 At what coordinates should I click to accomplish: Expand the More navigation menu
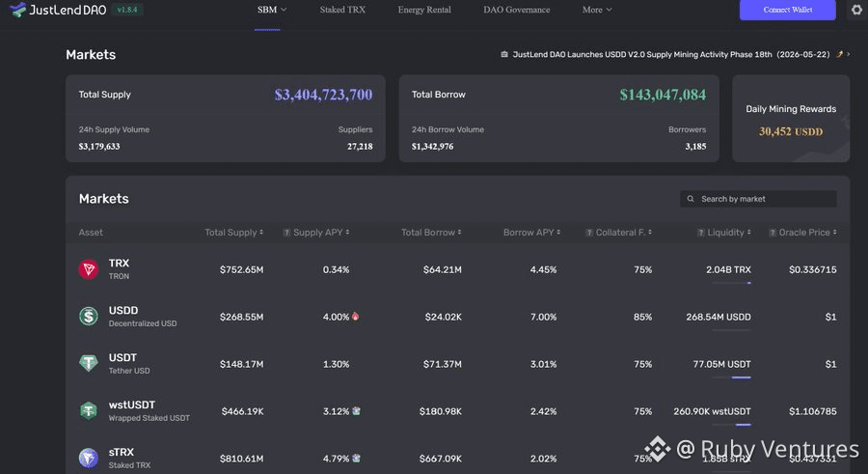coord(597,10)
